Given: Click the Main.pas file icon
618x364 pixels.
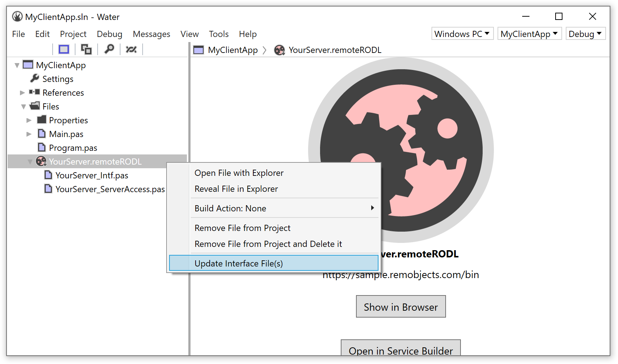Looking at the screenshot, I should tap(42, 133).
